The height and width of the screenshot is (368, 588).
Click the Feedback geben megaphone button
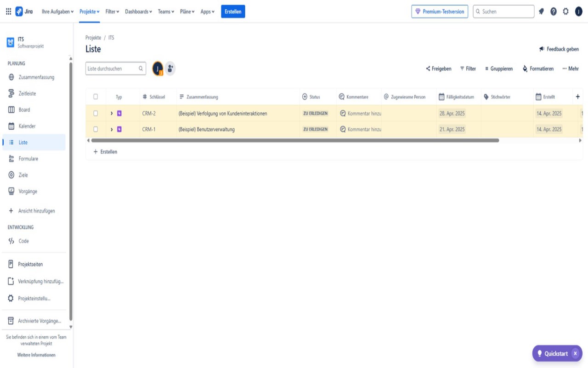559,49
